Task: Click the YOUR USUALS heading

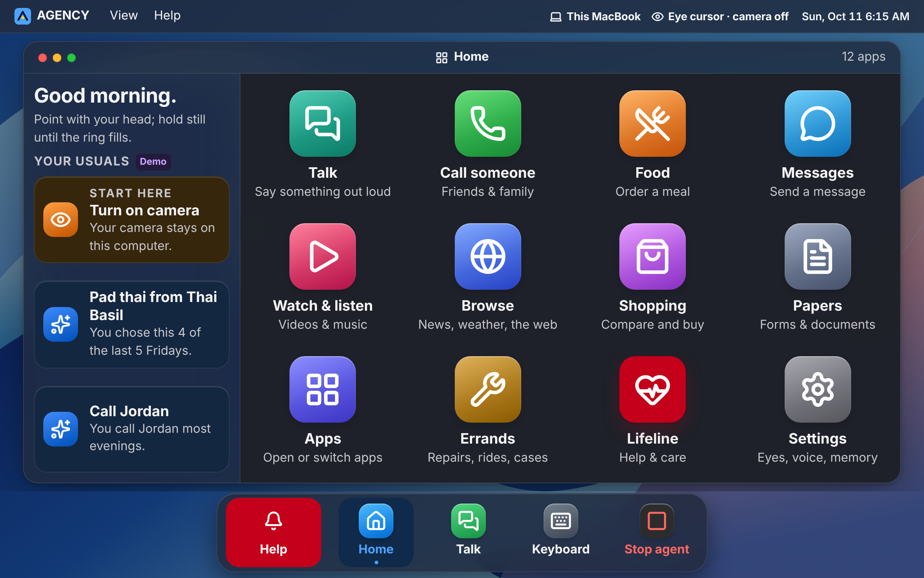Action: pos(82,161)
